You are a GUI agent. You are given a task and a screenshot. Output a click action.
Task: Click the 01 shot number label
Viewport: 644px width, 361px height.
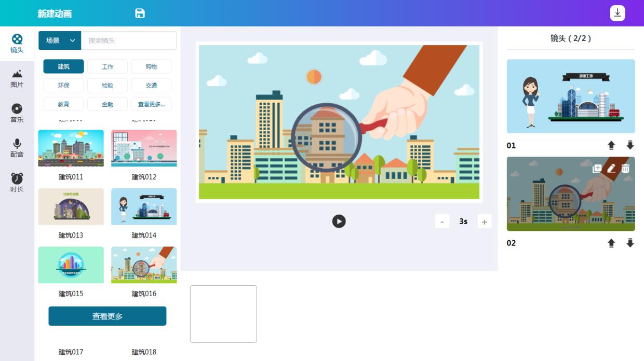tap(512, 145)
